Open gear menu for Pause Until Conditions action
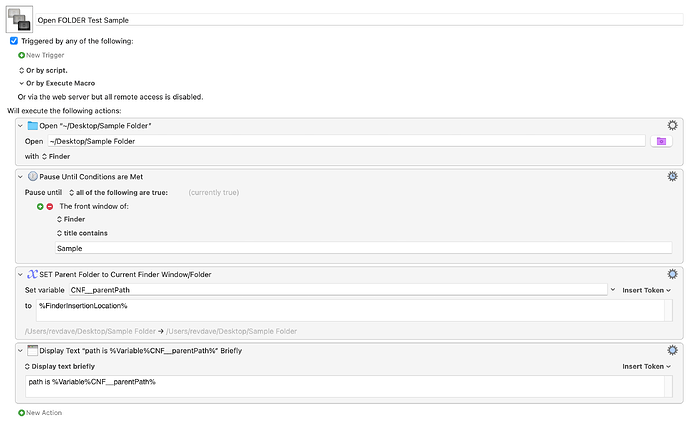Image resolution: width=689 pixels, height=422 pixels. [672, 176]
